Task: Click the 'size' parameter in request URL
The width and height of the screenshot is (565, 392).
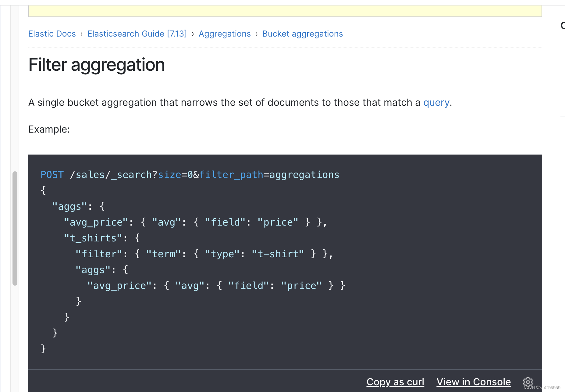Action: pyautogui.click(x=169, y=175)
